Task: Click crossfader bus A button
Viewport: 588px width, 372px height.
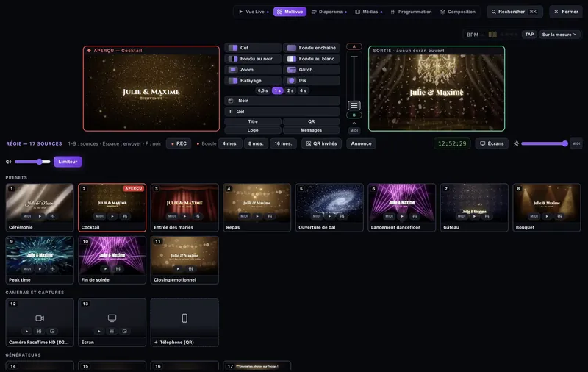Action: coord(354,46)
